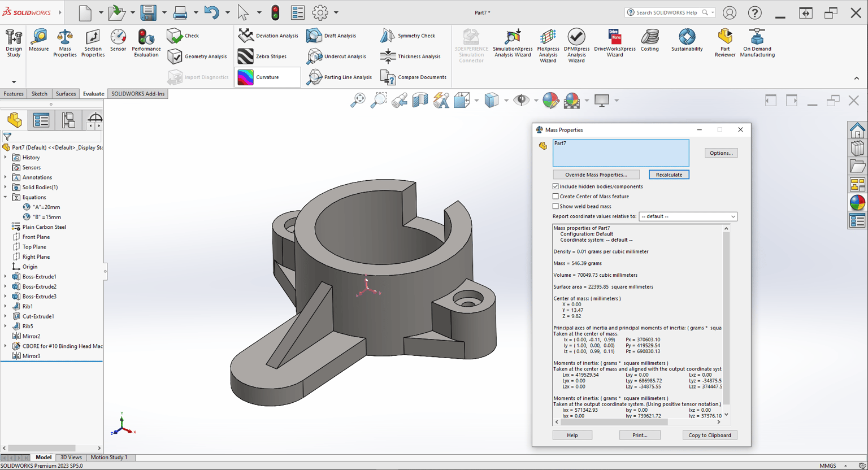Open the report coordinate system dropdown

688,216
